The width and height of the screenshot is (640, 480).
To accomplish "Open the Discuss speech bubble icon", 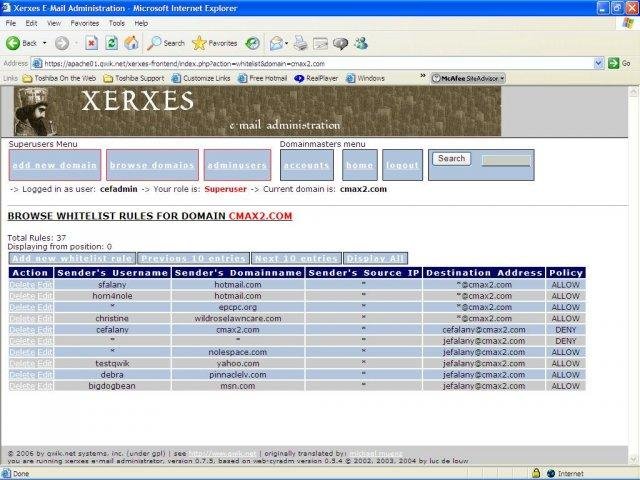I will click(340, 43).
